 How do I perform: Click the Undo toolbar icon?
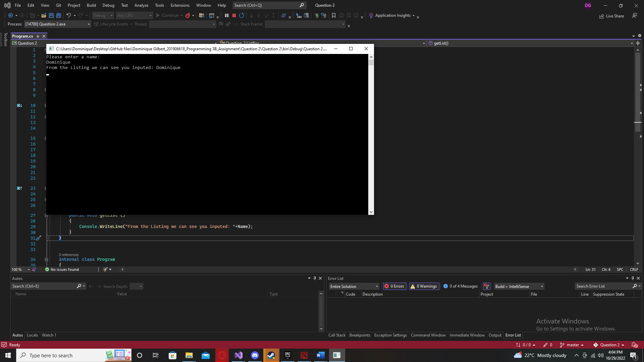(x=68, y=15)
